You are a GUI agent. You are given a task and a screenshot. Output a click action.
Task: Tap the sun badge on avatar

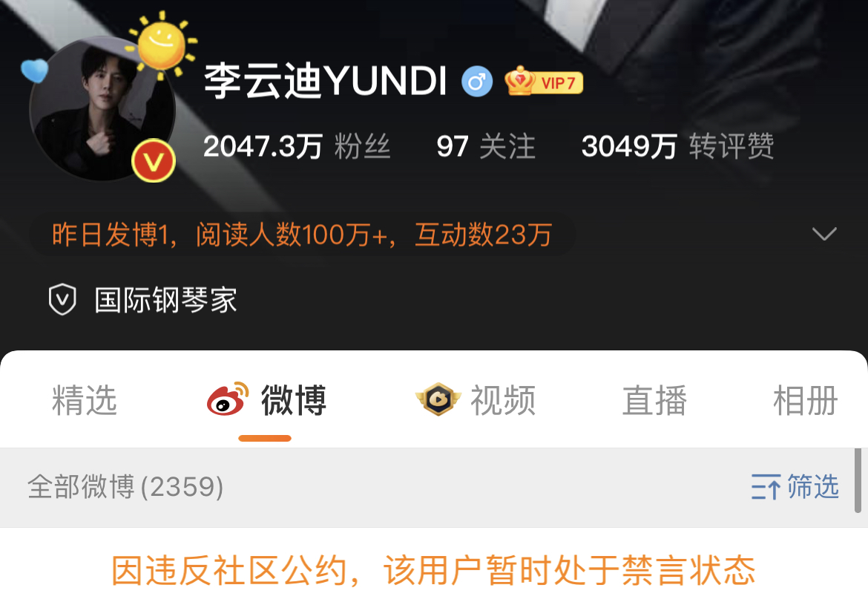tap(162, 45)
